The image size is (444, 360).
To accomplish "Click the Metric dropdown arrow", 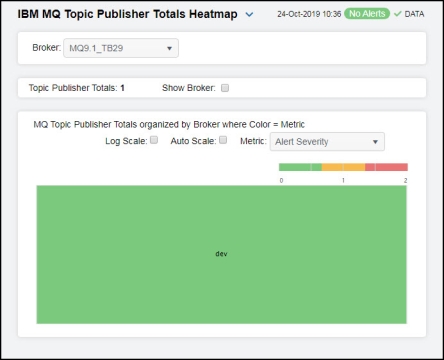I will pos(375,142).
